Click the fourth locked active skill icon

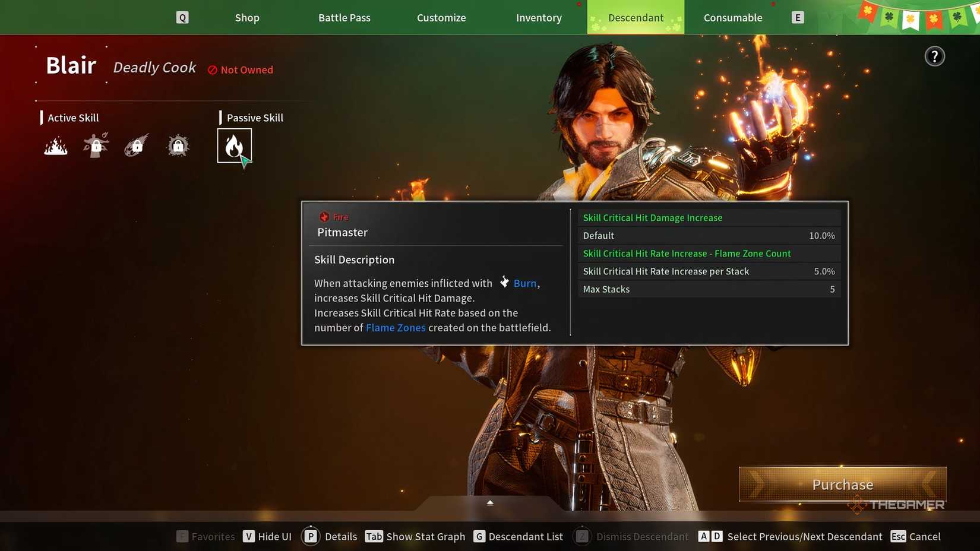[x=178, y=145]
